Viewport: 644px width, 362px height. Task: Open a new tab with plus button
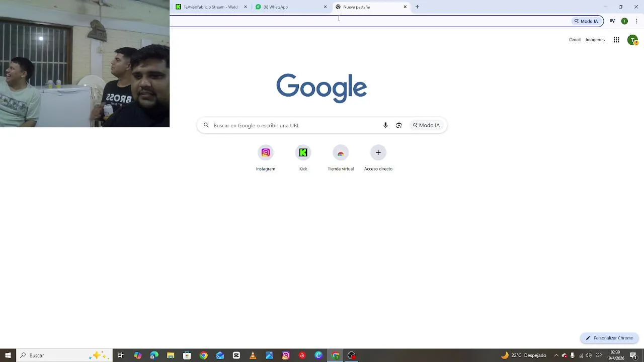417,7
